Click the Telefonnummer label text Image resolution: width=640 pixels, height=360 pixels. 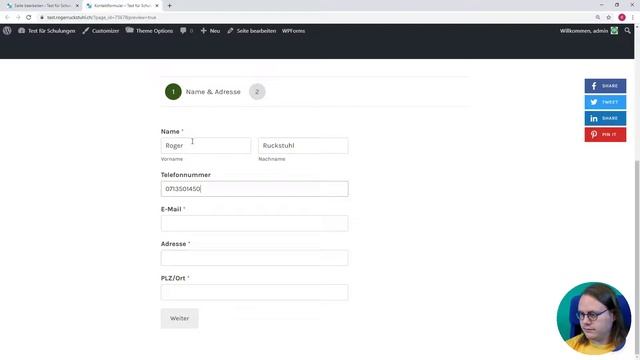coord(186,175)
